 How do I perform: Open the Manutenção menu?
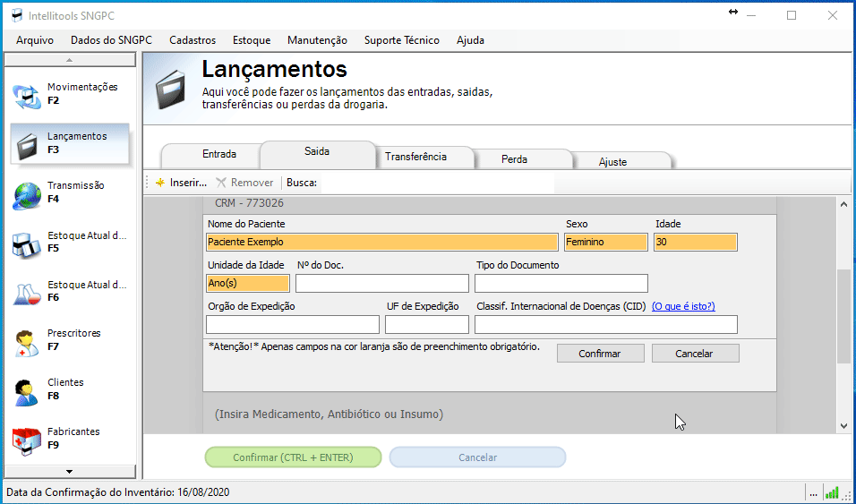click(x=317, y=40)
